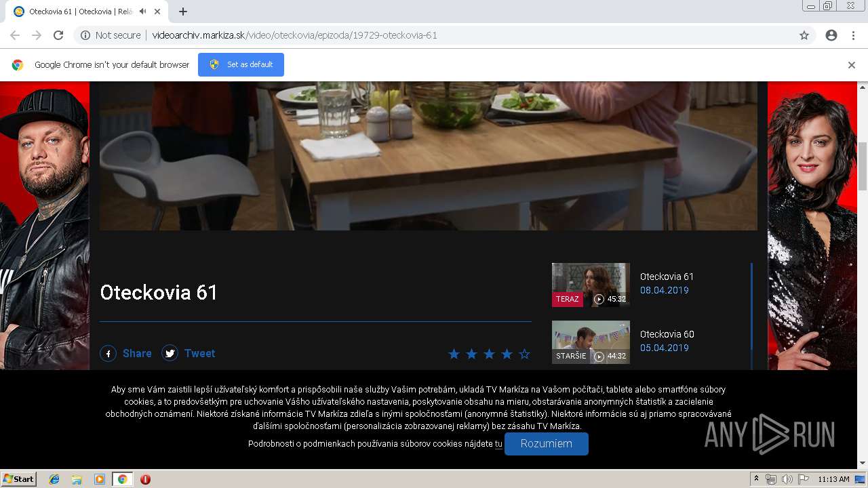
Task: Click the clock showing 11:13 AM
Action: 833,479
